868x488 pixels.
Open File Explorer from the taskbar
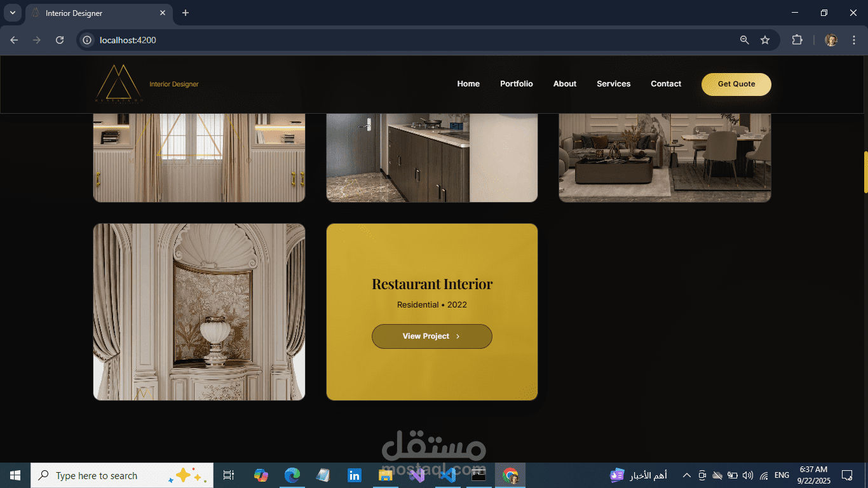pos(385,475)
